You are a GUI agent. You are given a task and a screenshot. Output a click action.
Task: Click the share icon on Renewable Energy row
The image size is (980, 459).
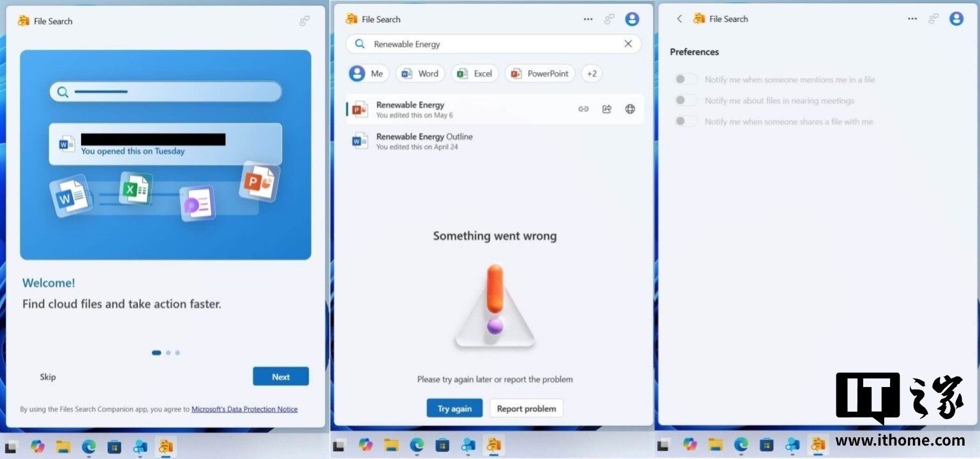[607, 109]
